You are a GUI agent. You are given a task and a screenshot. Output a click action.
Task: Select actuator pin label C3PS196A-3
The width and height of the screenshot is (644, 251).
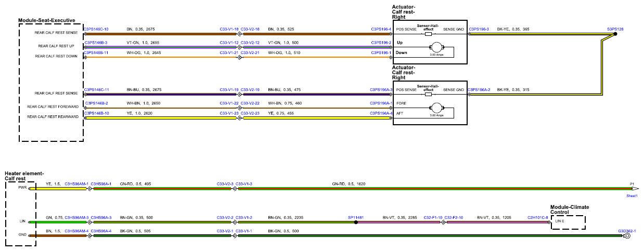pos(381,90)
